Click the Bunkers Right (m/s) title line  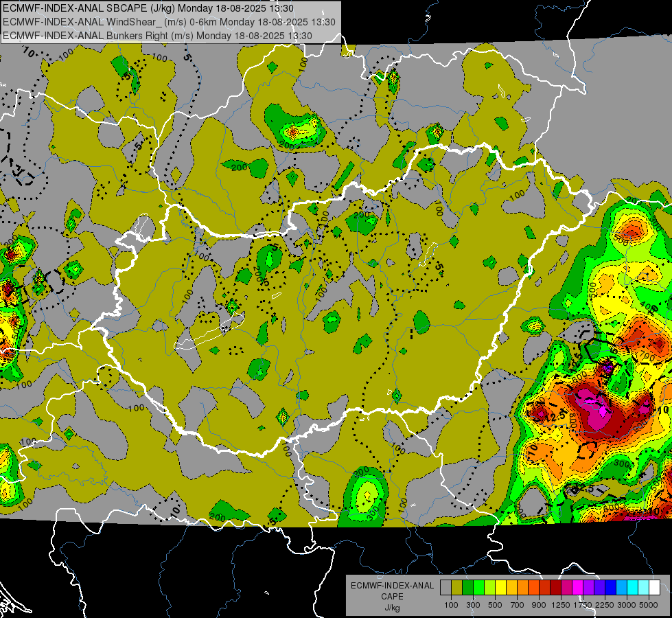[x=157, y=36]
